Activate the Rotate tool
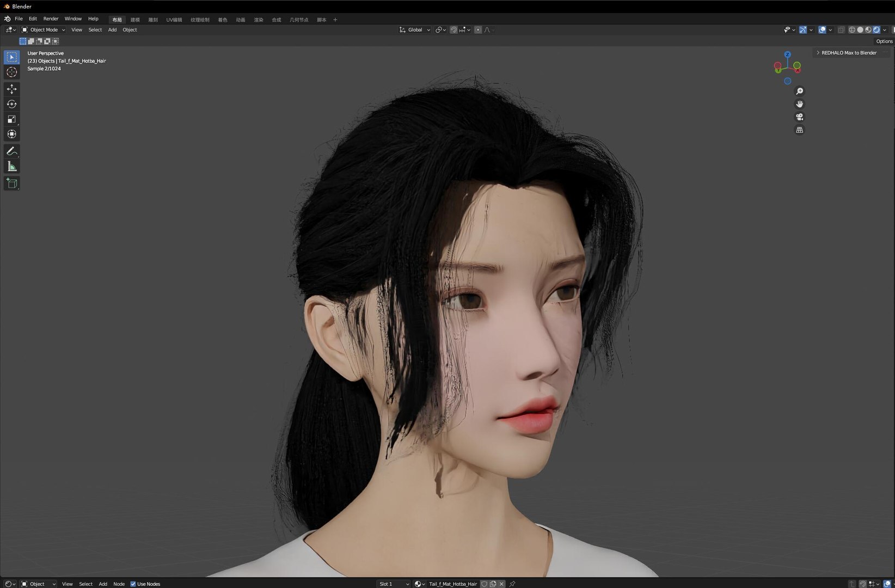The width and height of the screenshot is (895, 588). pyautogui.click(x=11, y=104)
